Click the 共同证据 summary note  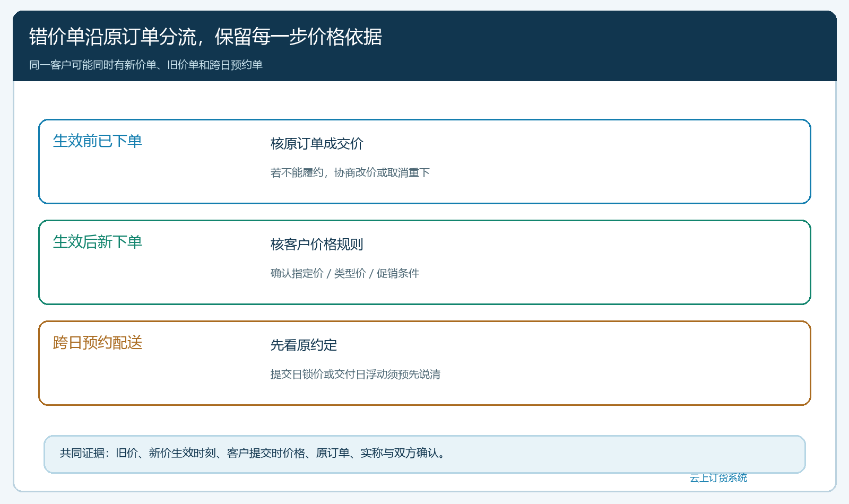424,454
